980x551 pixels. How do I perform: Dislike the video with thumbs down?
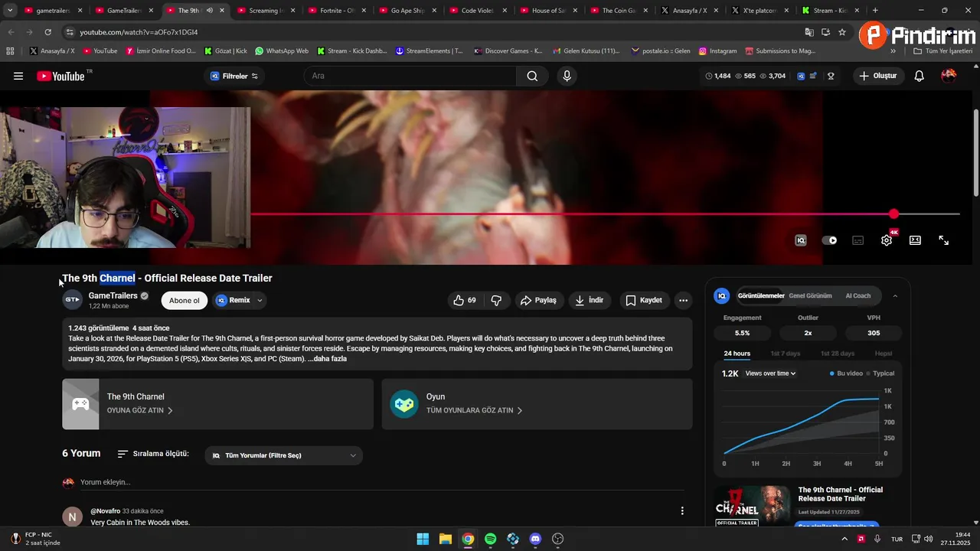click(496, 300)
